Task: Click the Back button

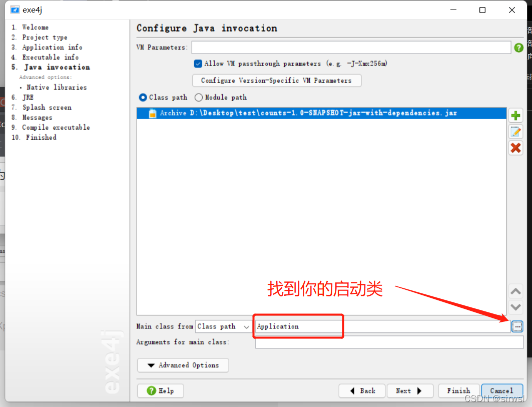Action: click(362, 390)
